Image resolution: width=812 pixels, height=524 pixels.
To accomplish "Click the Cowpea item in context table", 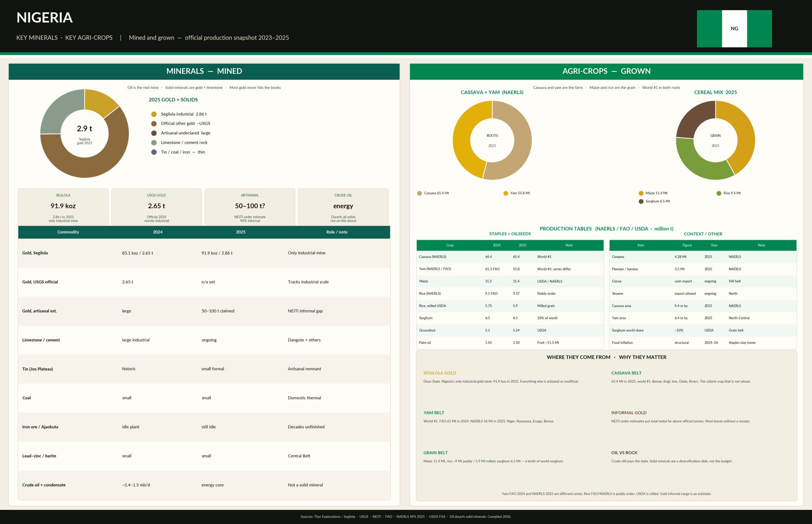I will [x=618, y=257].
